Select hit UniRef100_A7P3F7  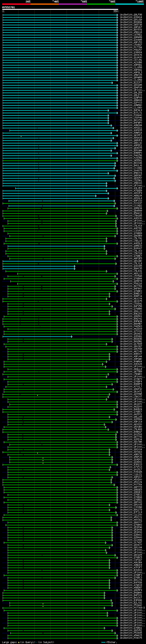point(131,568)
